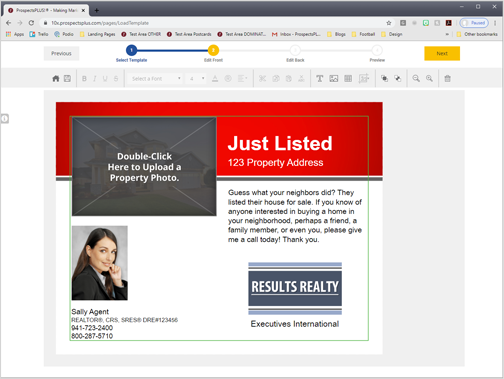Select the 941-723-2400 phone number
Viewport: 504px width, 379px height.
(92, 328)
